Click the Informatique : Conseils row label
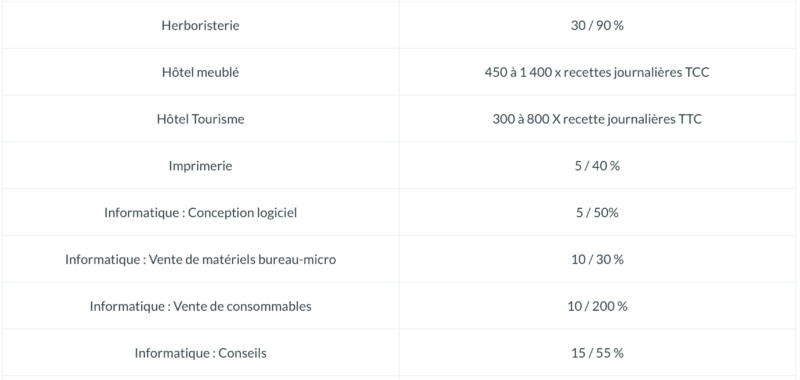 point(201,353)
